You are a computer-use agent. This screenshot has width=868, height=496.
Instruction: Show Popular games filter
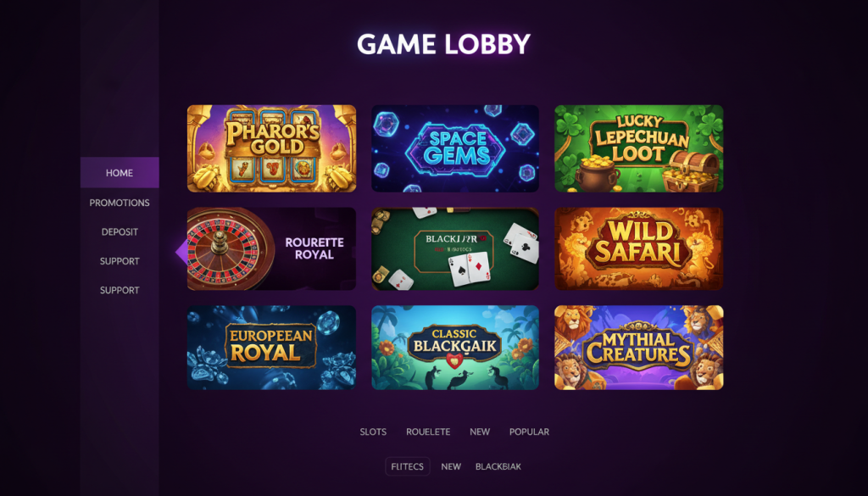[x=529, y=432]
